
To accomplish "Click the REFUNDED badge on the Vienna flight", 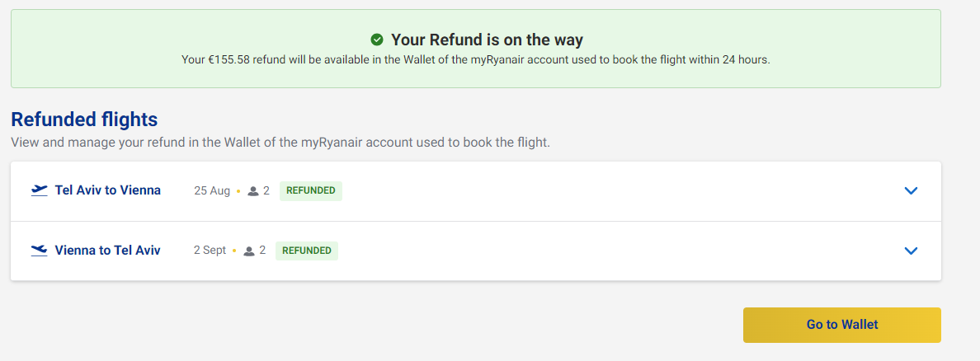I will pos(307,251).
